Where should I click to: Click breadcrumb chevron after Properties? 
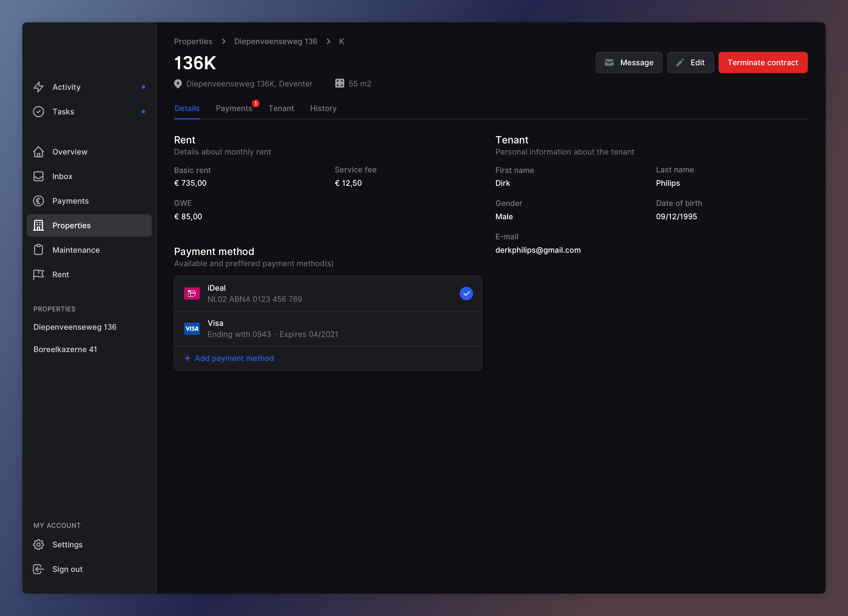(x=224, y=42)
